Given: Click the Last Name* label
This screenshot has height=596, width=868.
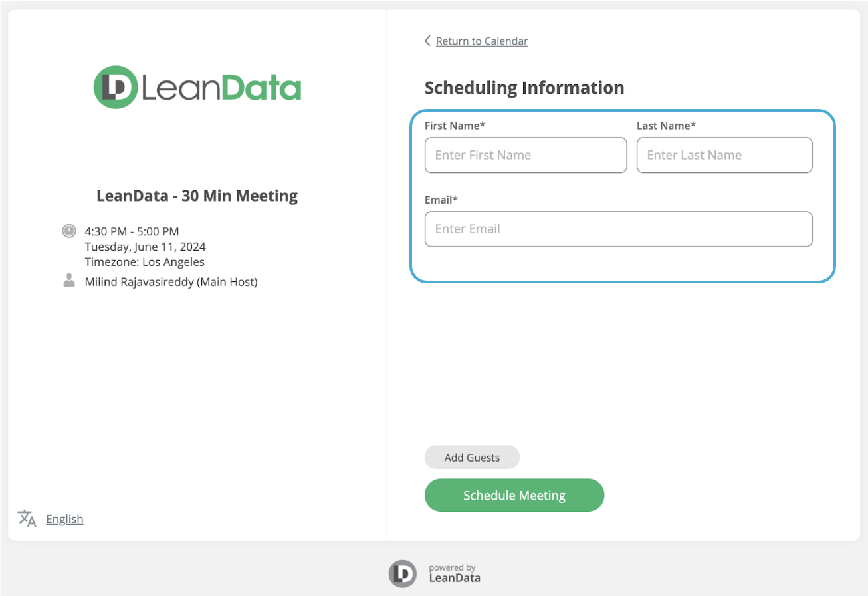Looking at the screenshot, I should [666, 125].
